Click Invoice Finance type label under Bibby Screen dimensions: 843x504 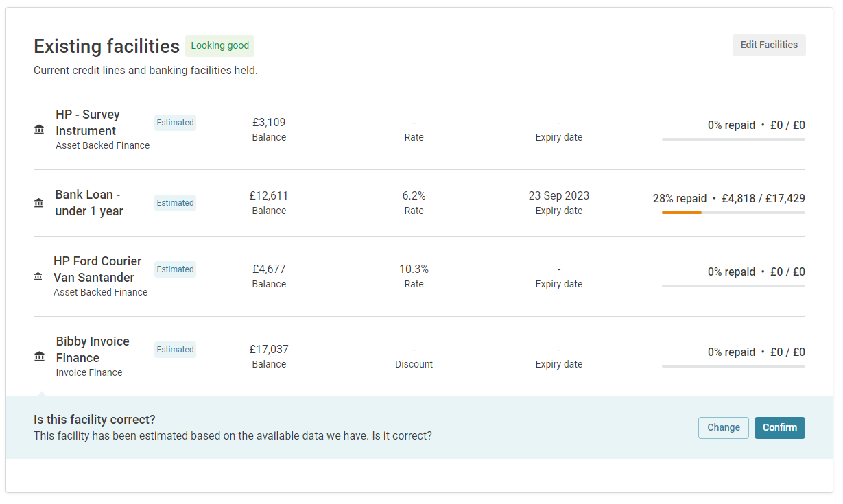point(89,373)
